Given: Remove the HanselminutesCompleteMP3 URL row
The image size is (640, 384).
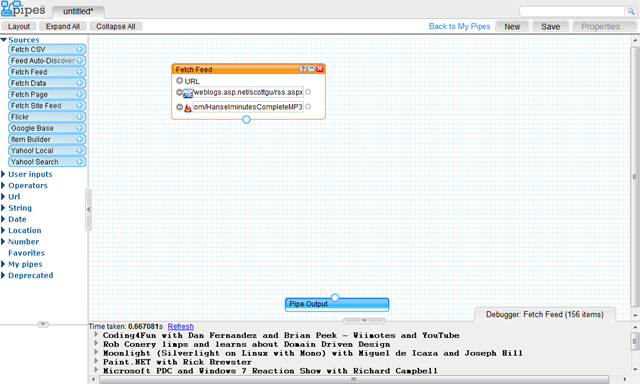Looking at the screenshot, I should 179,107.
